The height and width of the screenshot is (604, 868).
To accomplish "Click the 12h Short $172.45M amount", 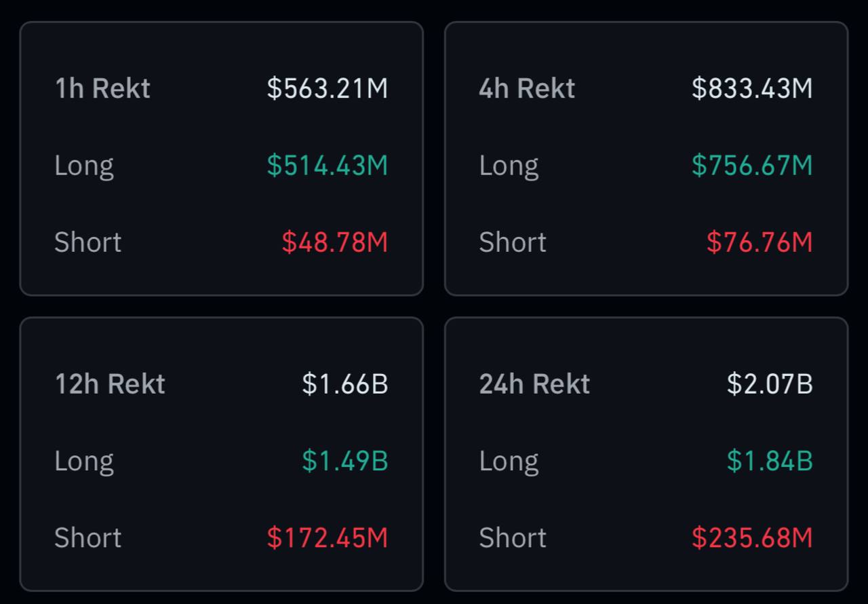I will click(x=327, y=538).
